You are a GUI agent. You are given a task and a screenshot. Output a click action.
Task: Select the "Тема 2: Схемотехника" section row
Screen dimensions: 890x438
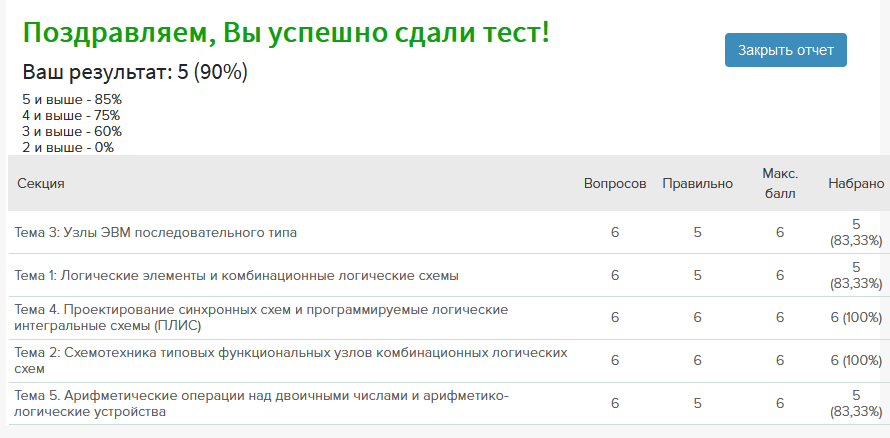[x=291, y=360]
